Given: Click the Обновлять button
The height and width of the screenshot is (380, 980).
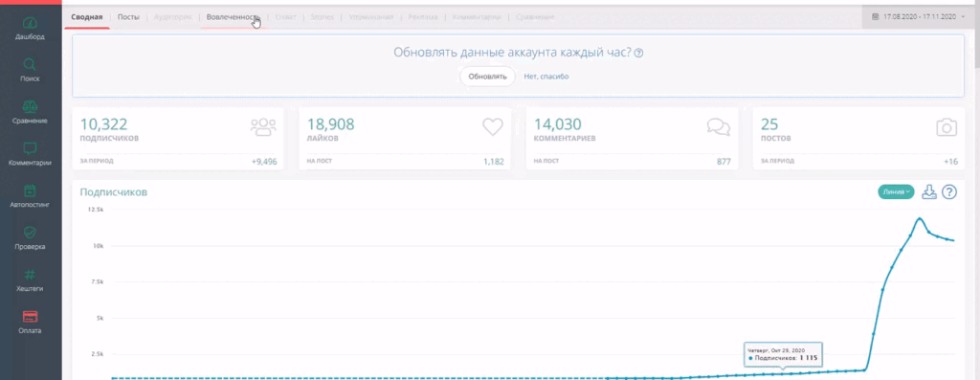Looking at the screenshot, I should 487,77.
